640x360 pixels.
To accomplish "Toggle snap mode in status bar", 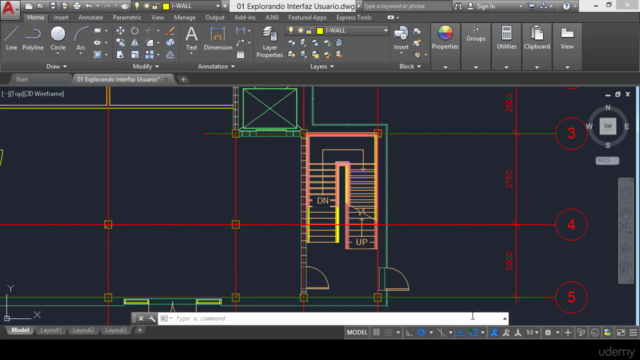I will click(389, 333).
